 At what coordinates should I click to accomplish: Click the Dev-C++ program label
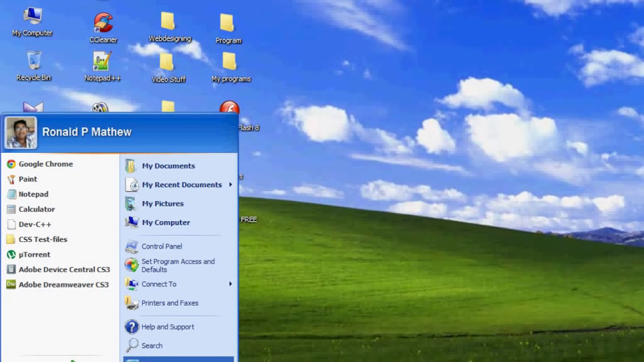point(35,224)
